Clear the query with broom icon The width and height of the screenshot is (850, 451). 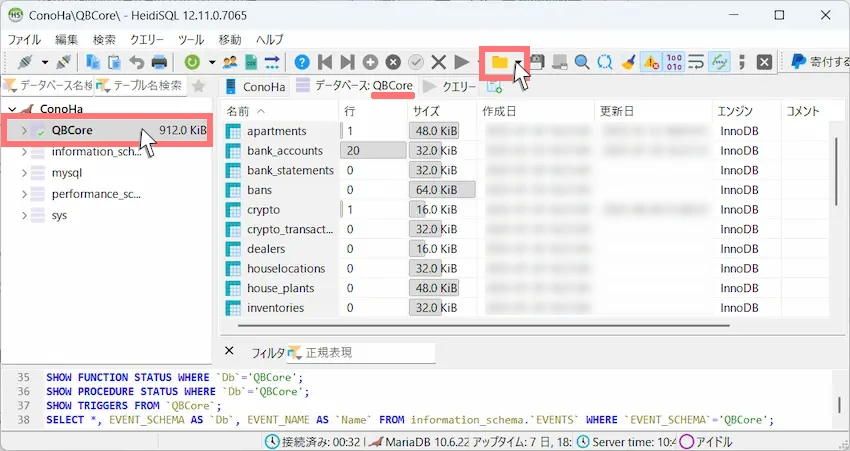pos(628,62)
